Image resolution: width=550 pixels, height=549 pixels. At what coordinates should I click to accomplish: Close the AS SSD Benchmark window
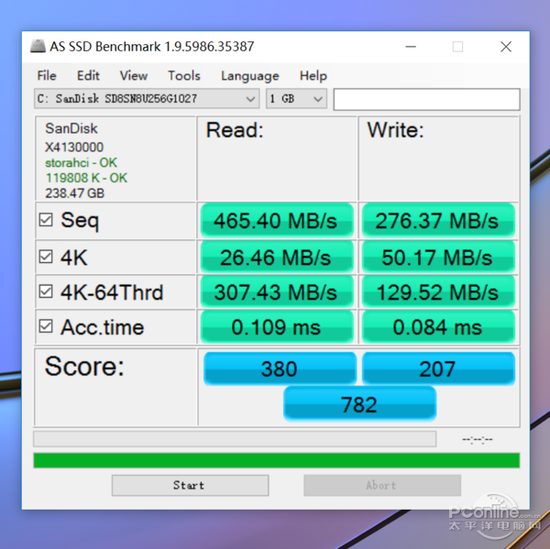click(506, 46)
